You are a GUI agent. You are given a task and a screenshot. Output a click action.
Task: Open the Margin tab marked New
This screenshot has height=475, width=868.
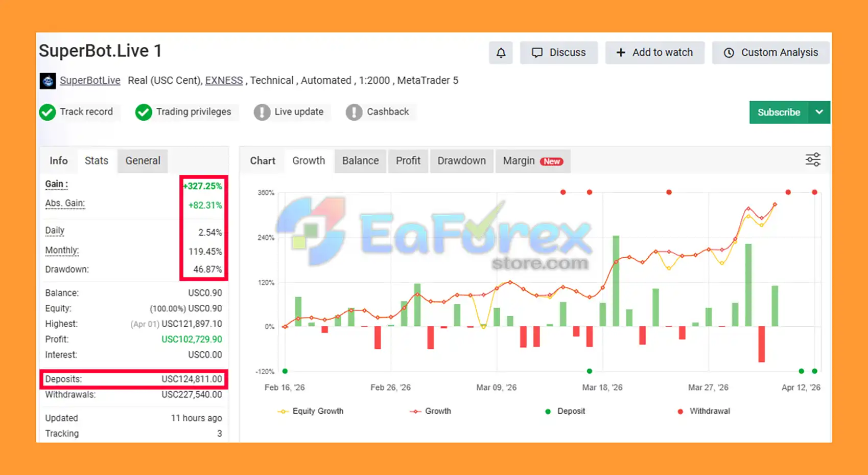(532, 161)
